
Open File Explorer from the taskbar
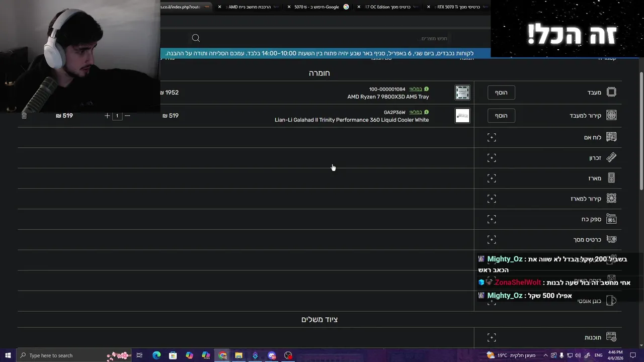point(238,355)
